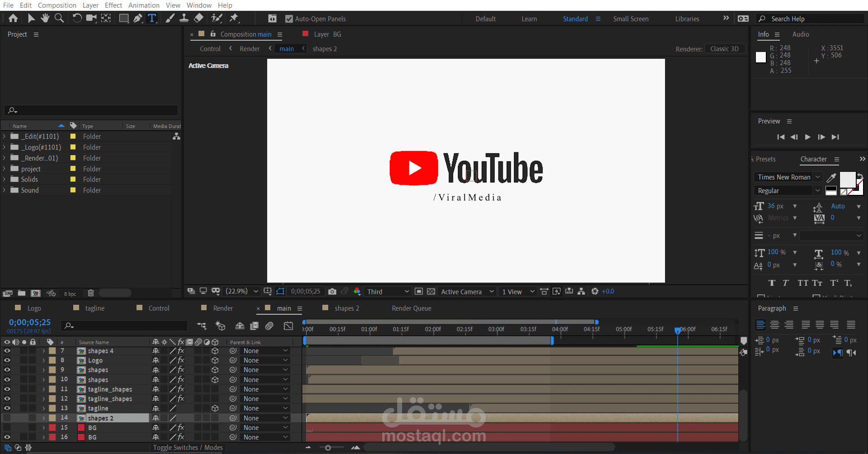Open the Parent dropdown for the Logo layer
This screenshot has height=454, width=868.
[x=265, y=360]
